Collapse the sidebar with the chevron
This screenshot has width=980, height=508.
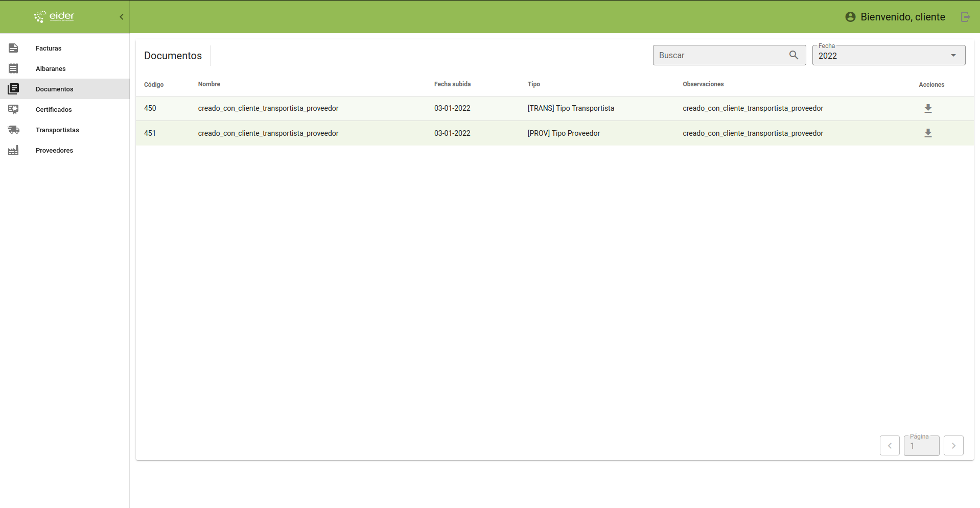[x=122, y=17]
